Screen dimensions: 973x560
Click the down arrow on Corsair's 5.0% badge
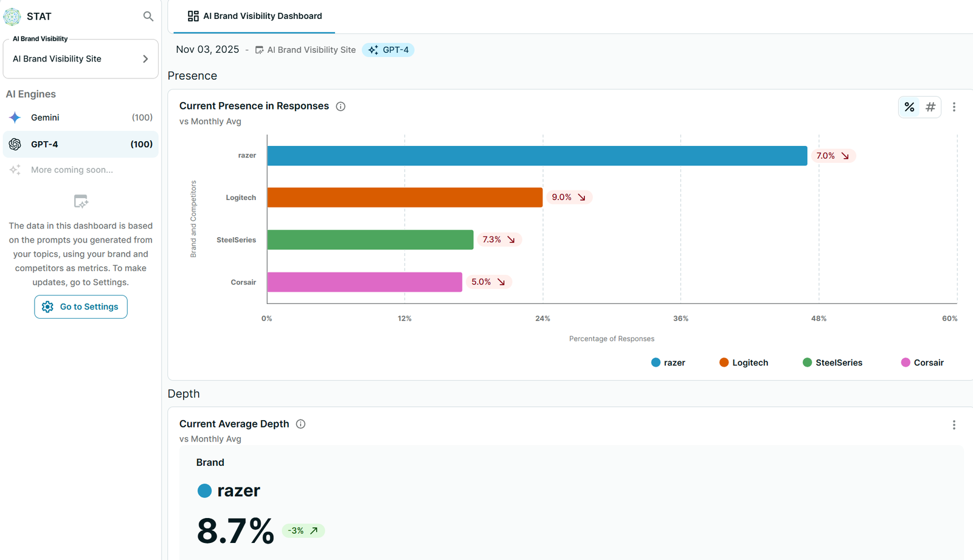(x=501, y=282)
